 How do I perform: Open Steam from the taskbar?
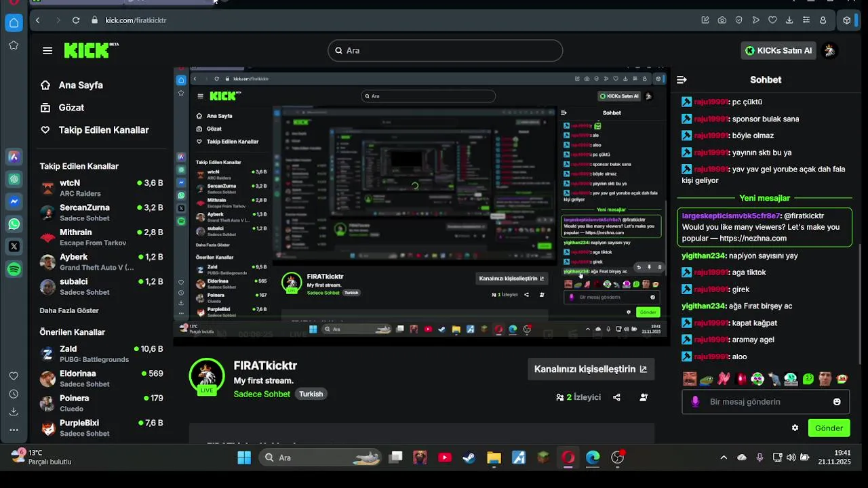[x=469, y=457]
